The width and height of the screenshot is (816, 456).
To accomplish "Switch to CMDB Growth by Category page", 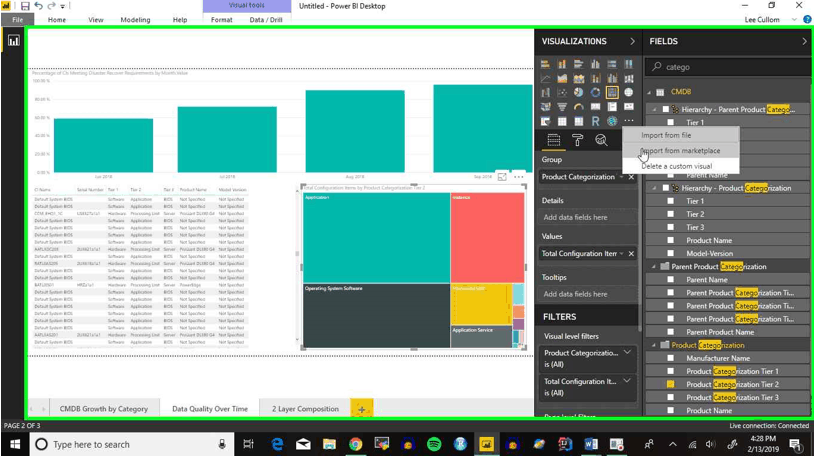I will 104,409.
